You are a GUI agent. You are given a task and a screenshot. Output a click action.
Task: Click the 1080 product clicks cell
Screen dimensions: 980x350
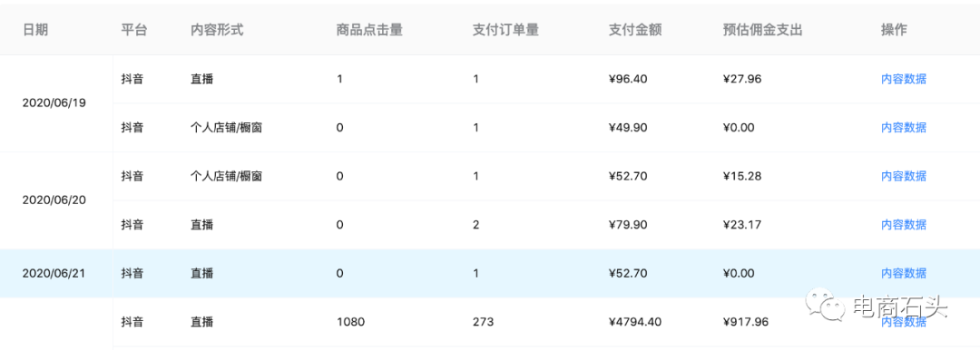(350, 322)
